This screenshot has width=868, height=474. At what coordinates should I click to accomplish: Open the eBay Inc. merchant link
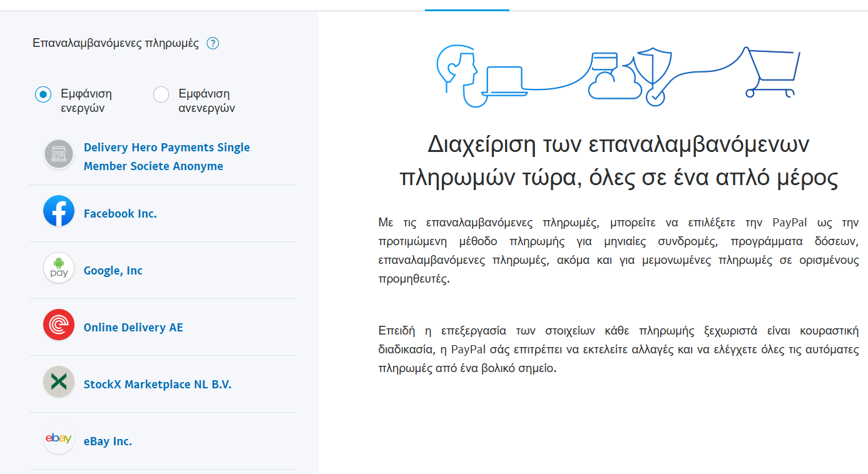click(108, 441)
